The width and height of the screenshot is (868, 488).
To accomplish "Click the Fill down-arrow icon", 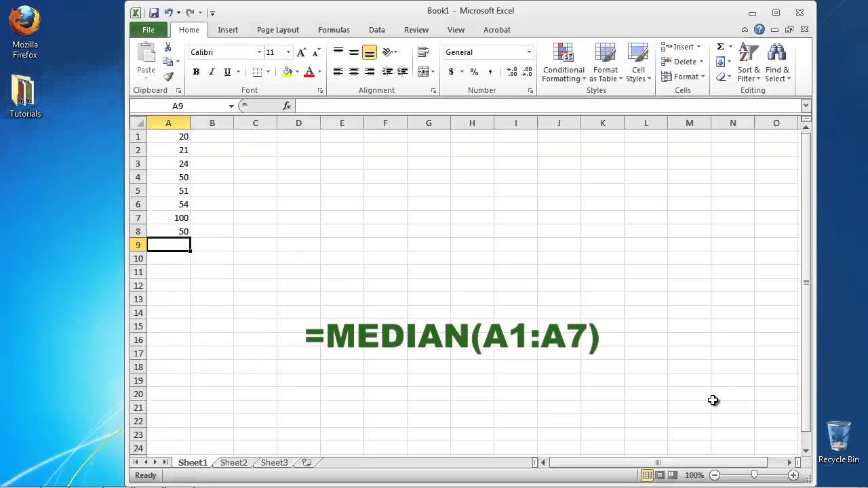I will 720,62.
